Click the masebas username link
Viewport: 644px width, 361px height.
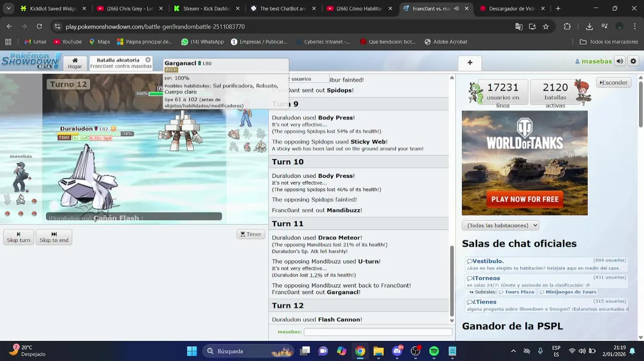[x=593, y=61]
